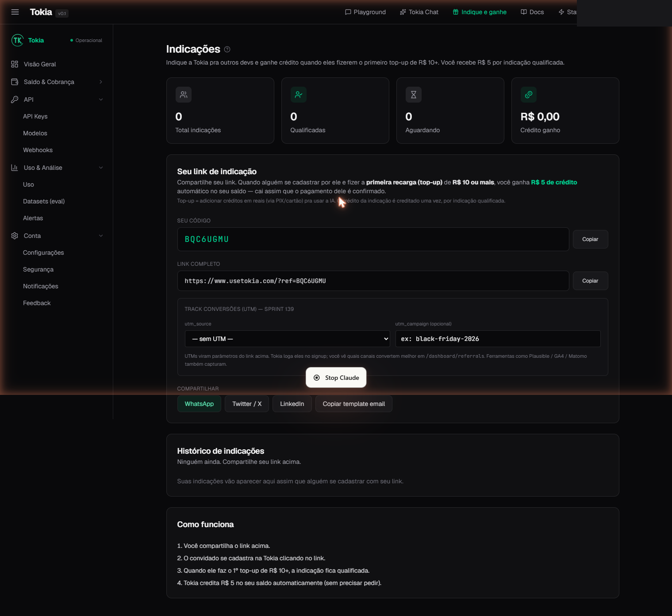Expand the Saldo & Cobrança section chevron
672x616 pixels.
(101, 82)
